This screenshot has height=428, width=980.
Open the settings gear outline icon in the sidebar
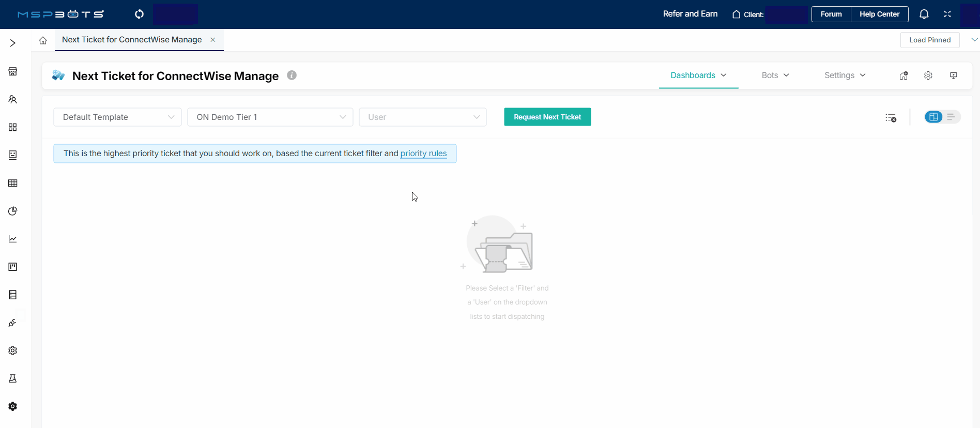click(13, 350)
